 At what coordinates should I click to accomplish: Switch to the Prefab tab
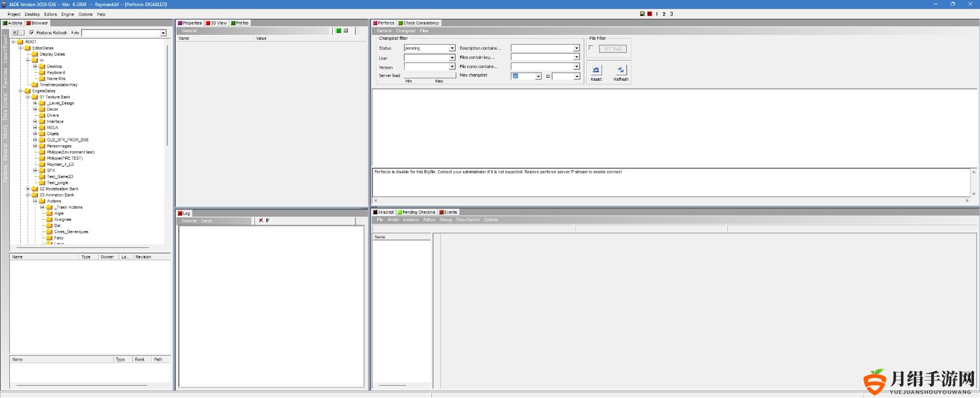click(x=240, y=23)
